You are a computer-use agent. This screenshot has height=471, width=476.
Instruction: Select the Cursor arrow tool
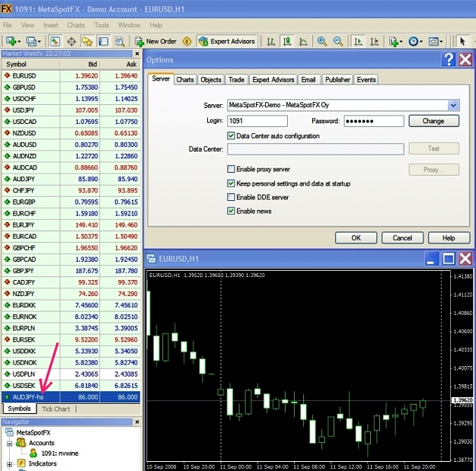click(462, 41)
